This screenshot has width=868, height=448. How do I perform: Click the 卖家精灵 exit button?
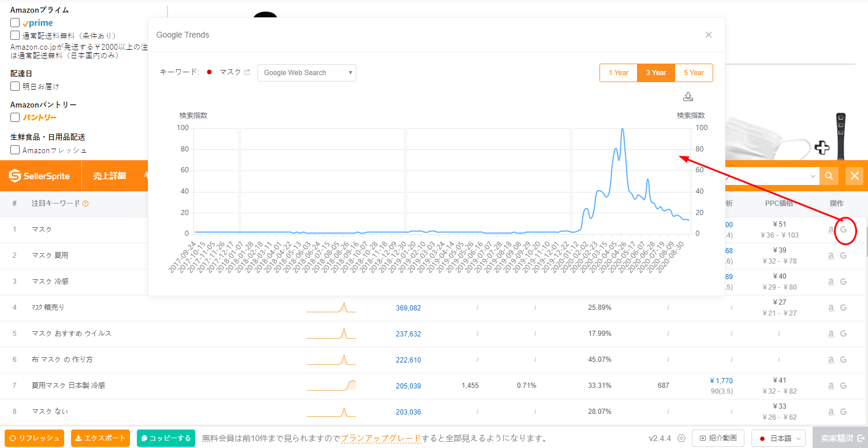840,438
